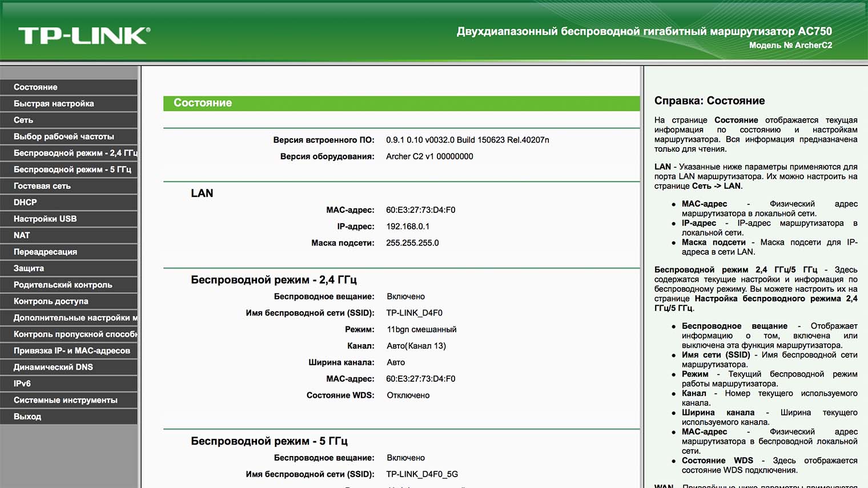Open Защита security settings
Screen dimensions: 868x488
(x=69, y=268)
